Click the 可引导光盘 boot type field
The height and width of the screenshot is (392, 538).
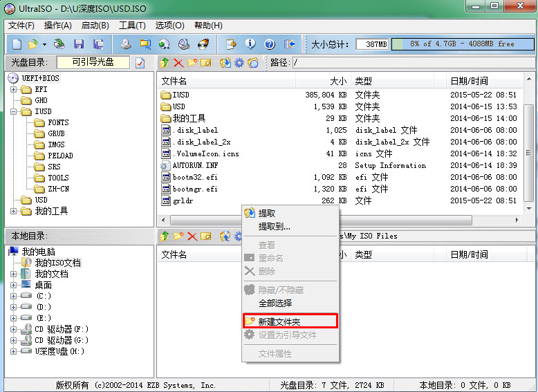(93, 62)
